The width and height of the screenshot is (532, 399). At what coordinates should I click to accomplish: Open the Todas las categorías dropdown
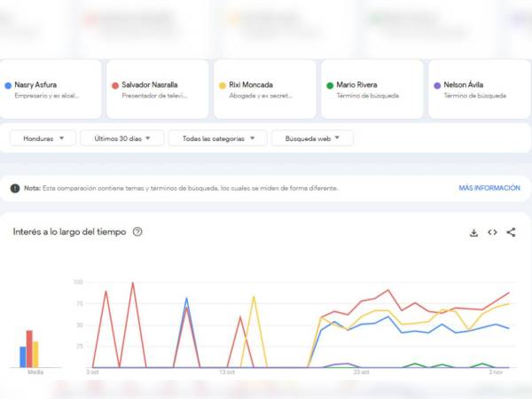point(218,138)
